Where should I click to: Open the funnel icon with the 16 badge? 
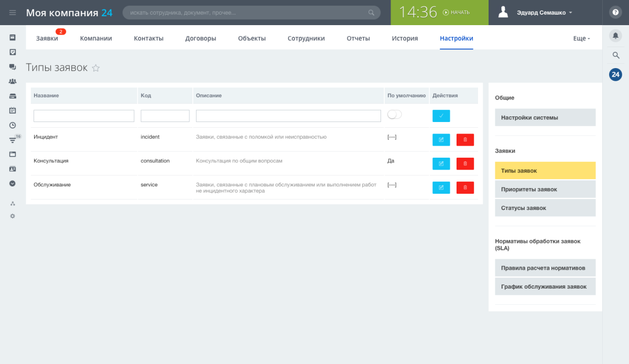tap(13, 140)
